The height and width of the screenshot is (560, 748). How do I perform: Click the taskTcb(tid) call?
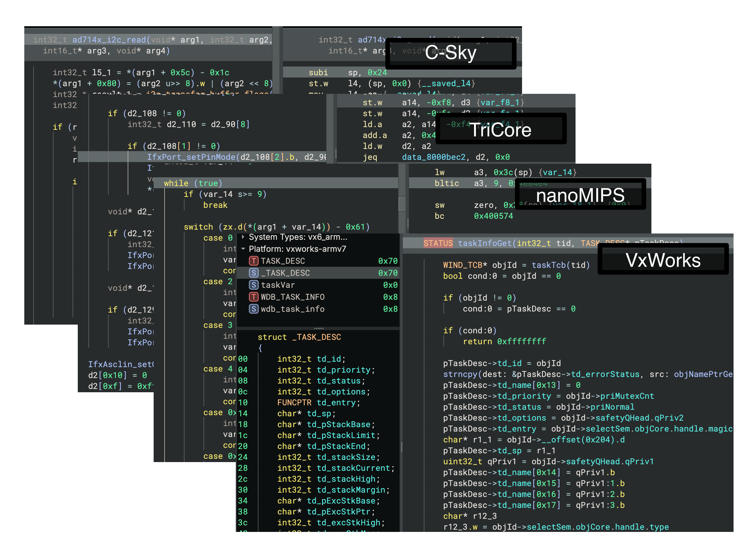(561, 265)
